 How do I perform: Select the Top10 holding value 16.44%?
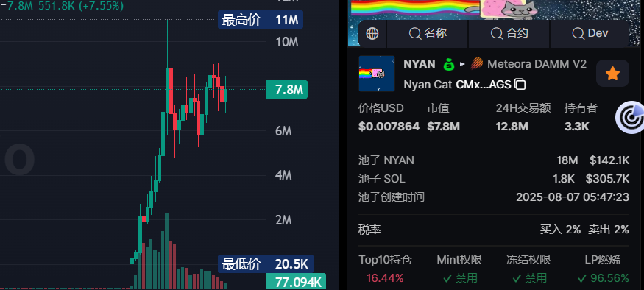coord(385,278)
